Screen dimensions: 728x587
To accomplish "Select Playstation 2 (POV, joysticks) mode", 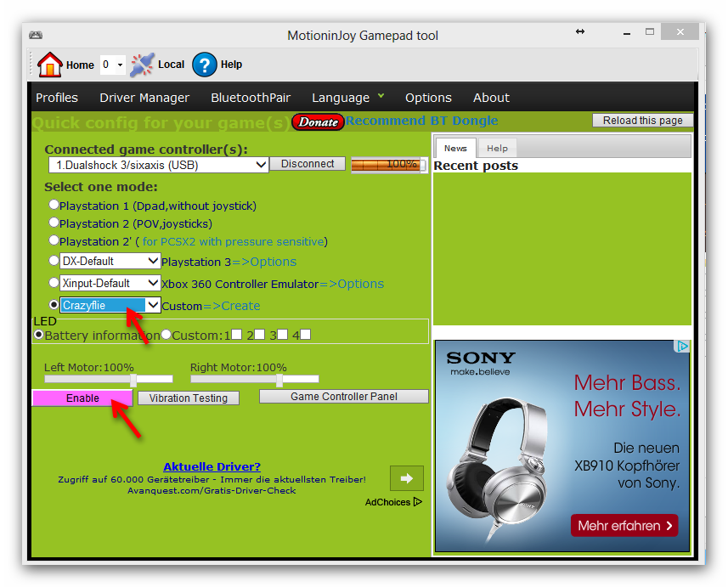I will [x=54, y=223].
